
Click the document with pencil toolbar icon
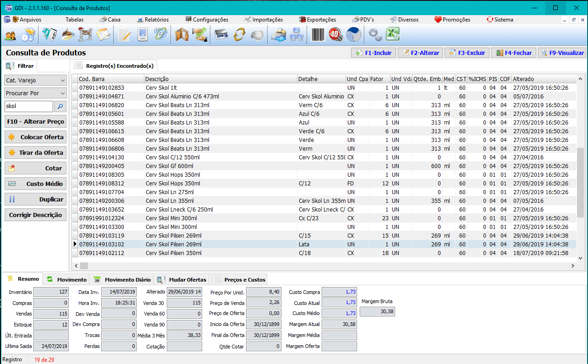point(124,35)
